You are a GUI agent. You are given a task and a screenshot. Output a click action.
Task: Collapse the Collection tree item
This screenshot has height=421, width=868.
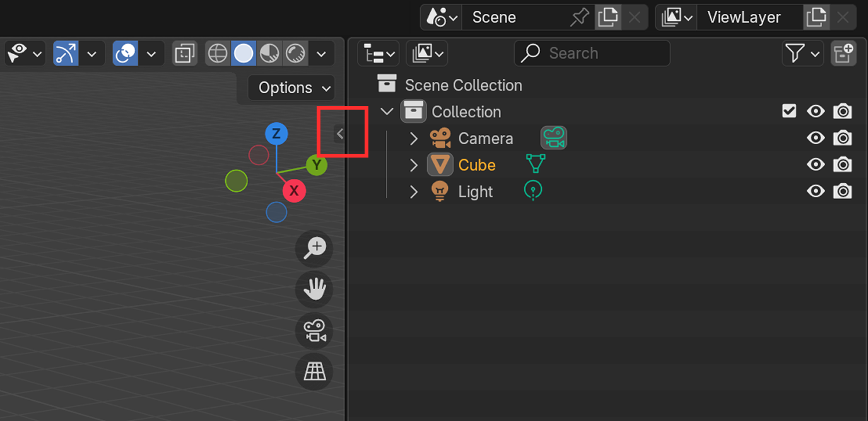pos(387,112)
